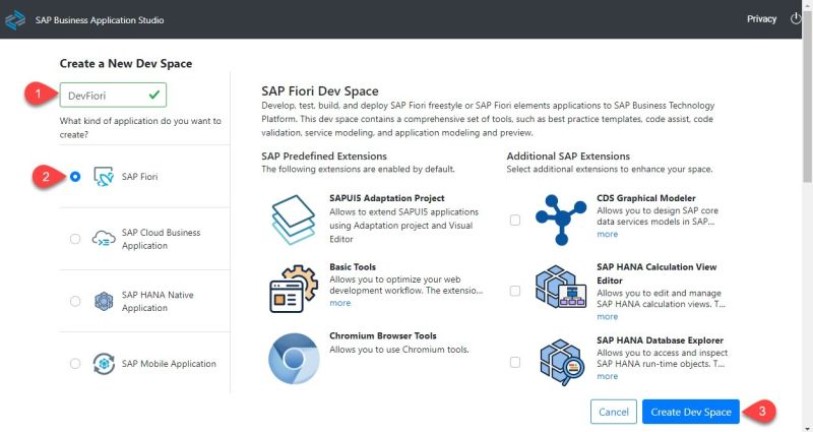
Task: Click the SAP Fiori application icon
Action: (x=103, y=177)
